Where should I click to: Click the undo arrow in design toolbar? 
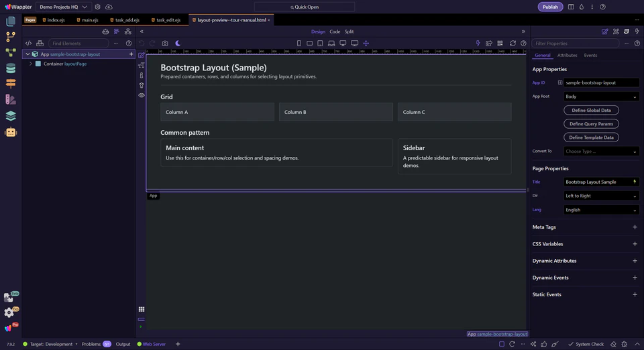coord(142,43)
